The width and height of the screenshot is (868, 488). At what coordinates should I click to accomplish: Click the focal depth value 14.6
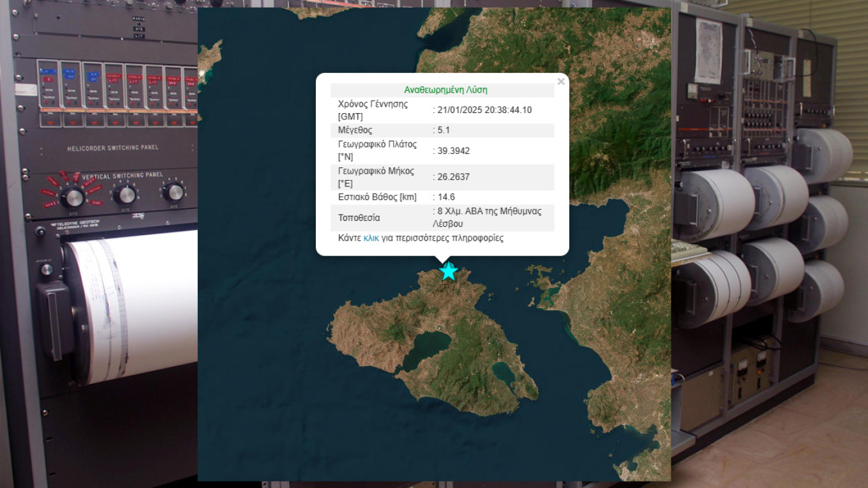pos(446,197)
